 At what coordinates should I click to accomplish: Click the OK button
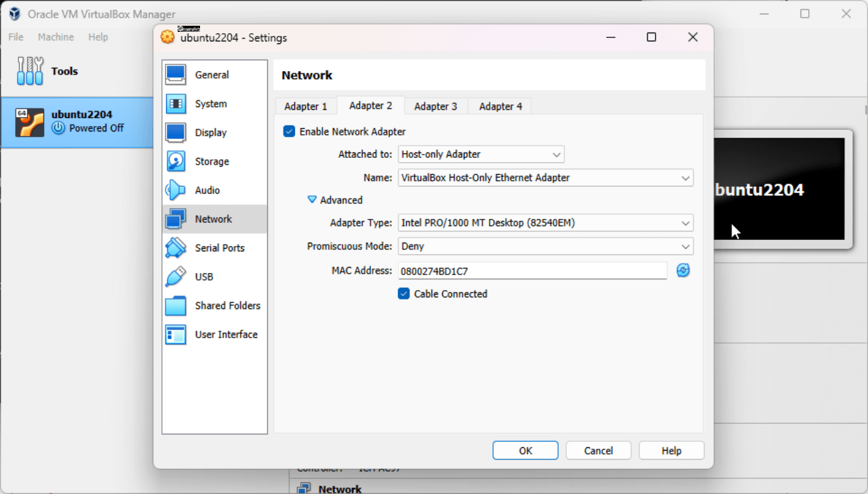525,450
